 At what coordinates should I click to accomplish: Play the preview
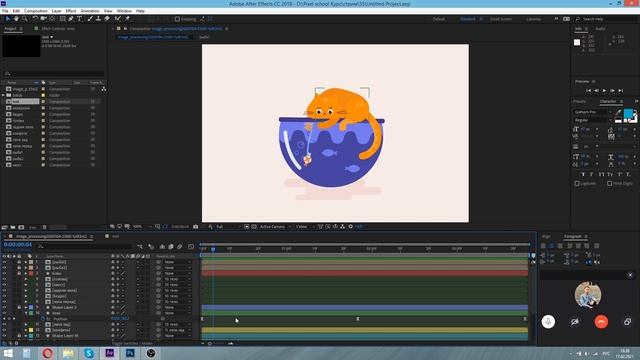tap(604, 90)
